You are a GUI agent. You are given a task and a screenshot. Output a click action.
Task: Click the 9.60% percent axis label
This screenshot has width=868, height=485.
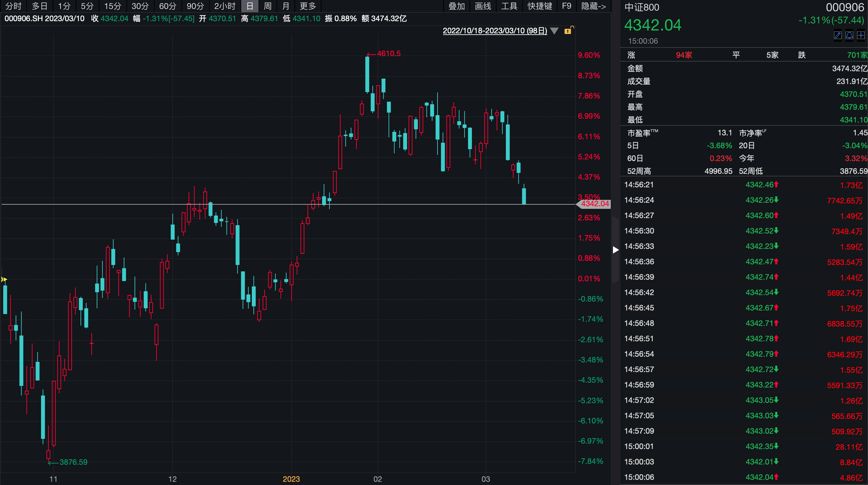pos(589,55)
